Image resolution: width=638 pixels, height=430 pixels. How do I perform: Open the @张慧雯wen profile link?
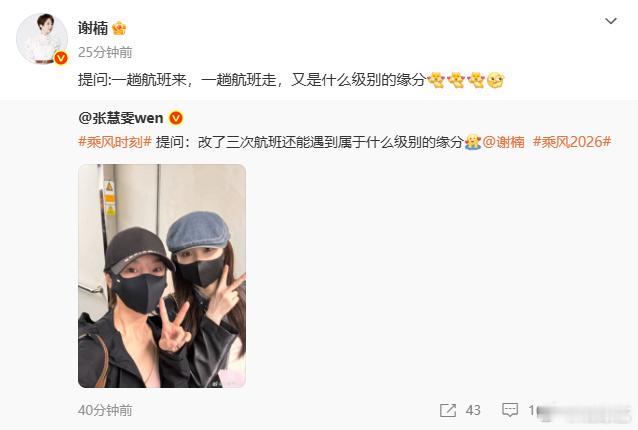tap(121, 118)
